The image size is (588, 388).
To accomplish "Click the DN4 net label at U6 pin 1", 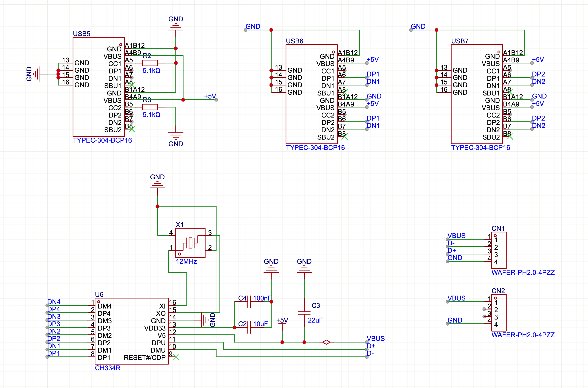I will coord(54,302).
